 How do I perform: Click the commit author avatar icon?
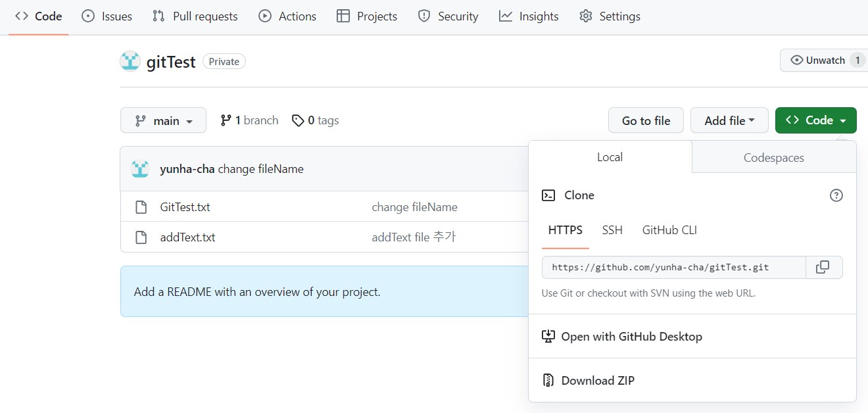click(140, 169)
